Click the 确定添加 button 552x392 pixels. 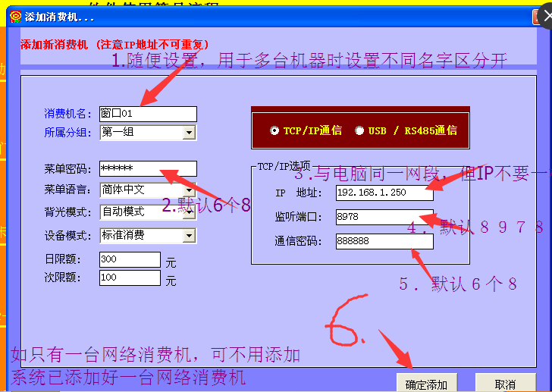pyautogui.click(x=425, y=384)
